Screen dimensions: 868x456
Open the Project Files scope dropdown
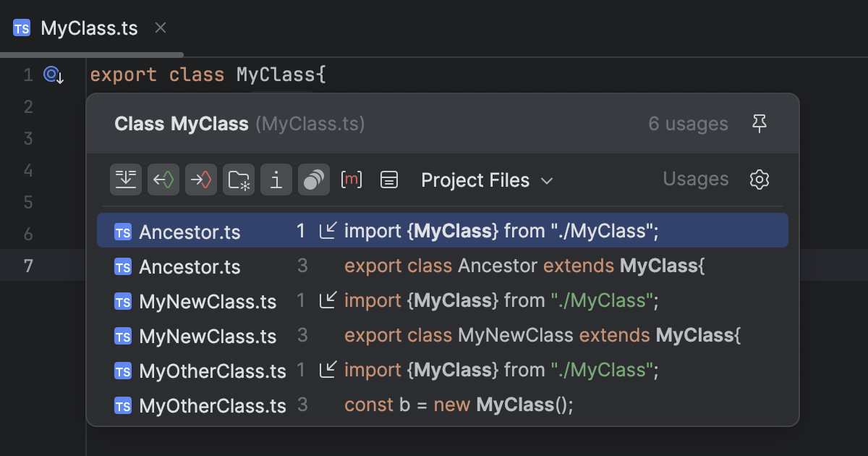pos(488,180)
